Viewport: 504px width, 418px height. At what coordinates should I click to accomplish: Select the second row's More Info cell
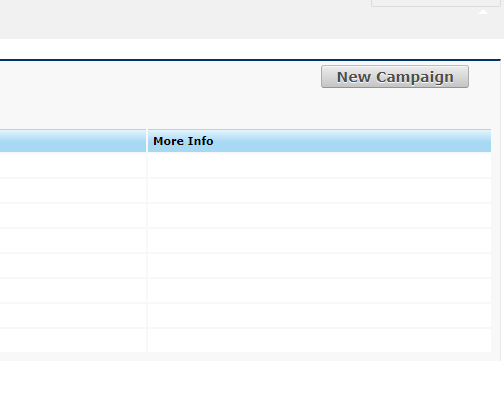319,190
